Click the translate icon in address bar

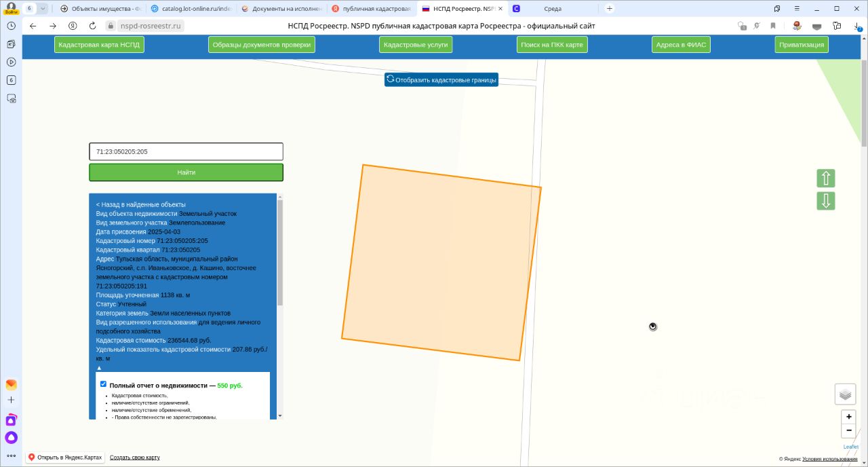coord(757,26)
